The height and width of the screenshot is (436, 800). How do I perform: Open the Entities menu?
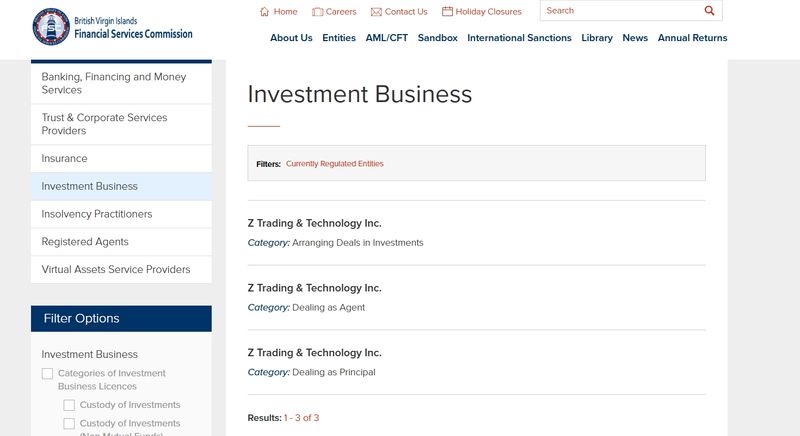[339, 38]
